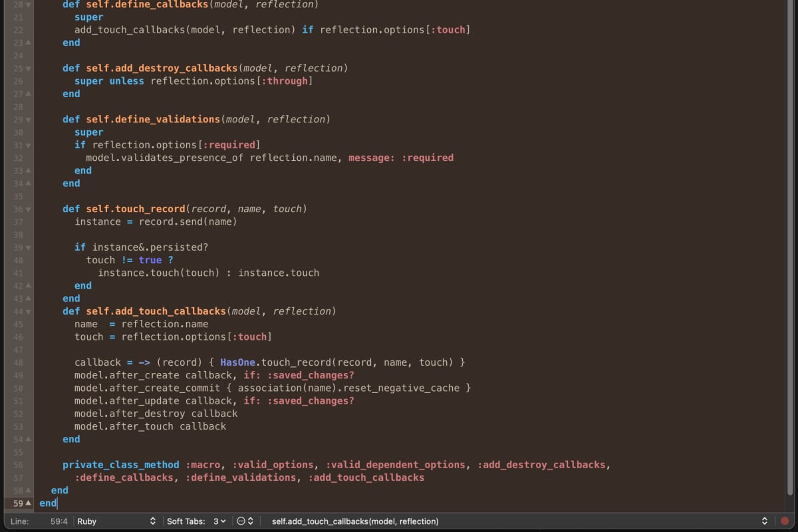
Task: Open the symbol list showing self.add_touch_callbacks
Action: (519, 521)
